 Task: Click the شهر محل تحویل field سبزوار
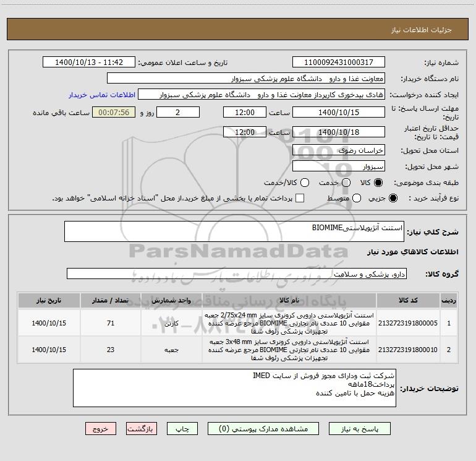339,166
